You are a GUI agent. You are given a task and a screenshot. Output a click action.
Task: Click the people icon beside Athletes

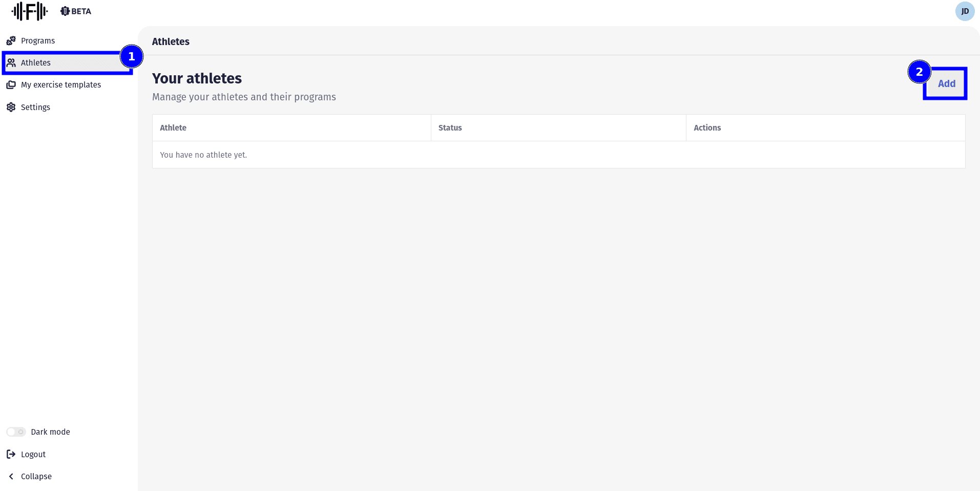[11, 63]
